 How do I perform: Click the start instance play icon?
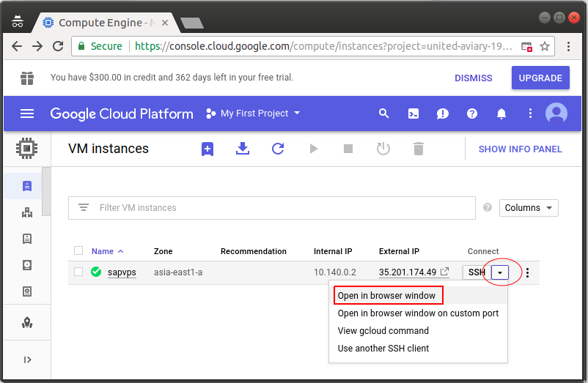[314, 149]
